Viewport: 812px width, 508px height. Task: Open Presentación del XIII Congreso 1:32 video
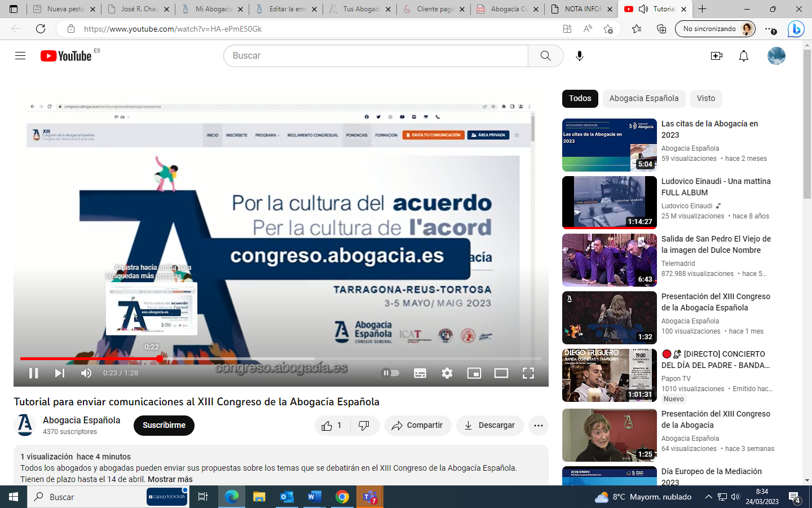[610, 318]
